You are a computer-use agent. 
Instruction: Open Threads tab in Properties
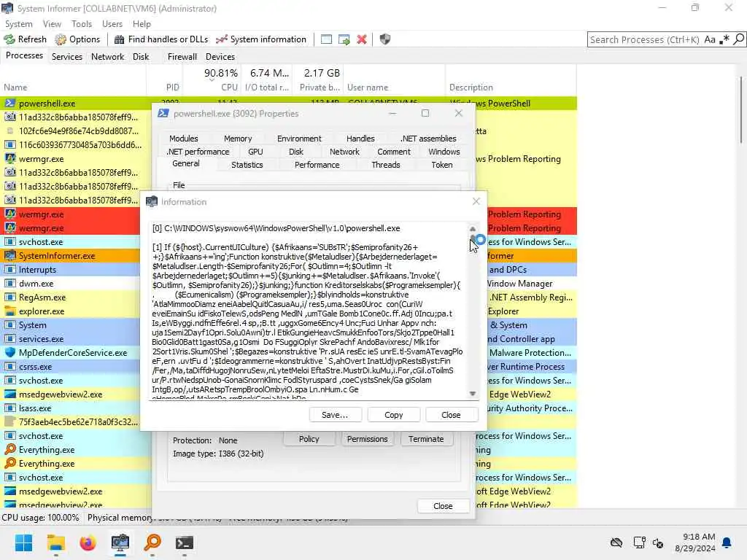pyautogui.click(x=385, y=165)
